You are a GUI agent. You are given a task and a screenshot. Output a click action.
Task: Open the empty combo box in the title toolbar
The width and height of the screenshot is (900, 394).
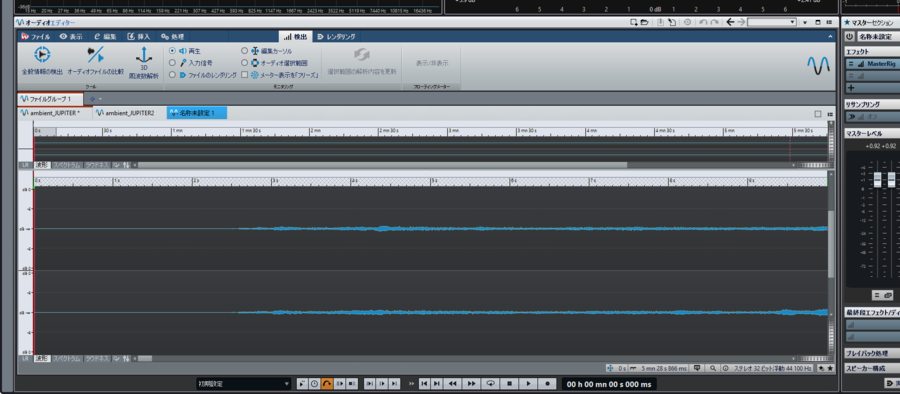(x=772, y=22)
